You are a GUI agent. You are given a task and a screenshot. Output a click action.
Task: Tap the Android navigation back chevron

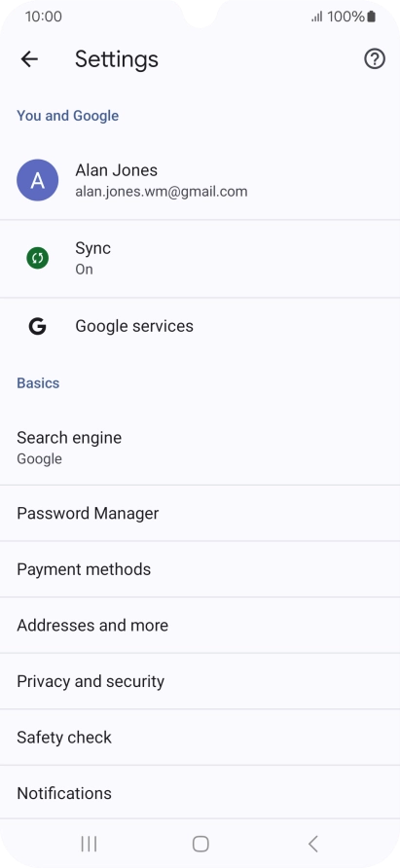click(x=313, y=844)
